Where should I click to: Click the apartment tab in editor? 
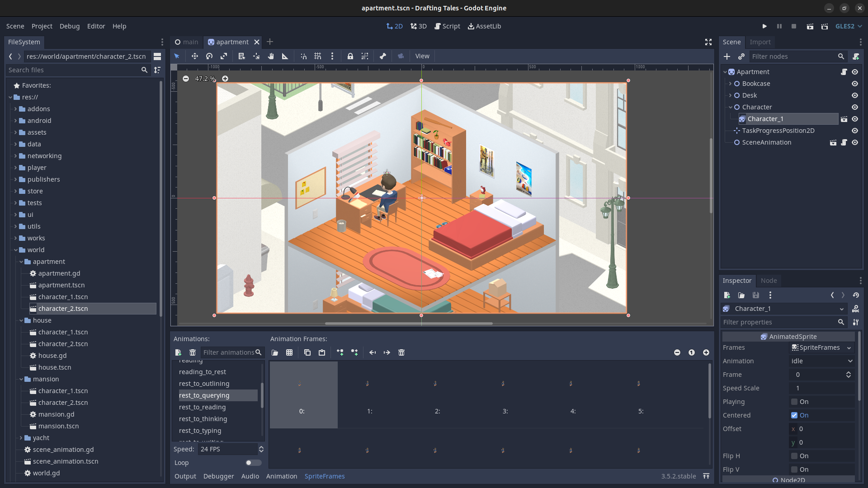(x=232, y=42)
